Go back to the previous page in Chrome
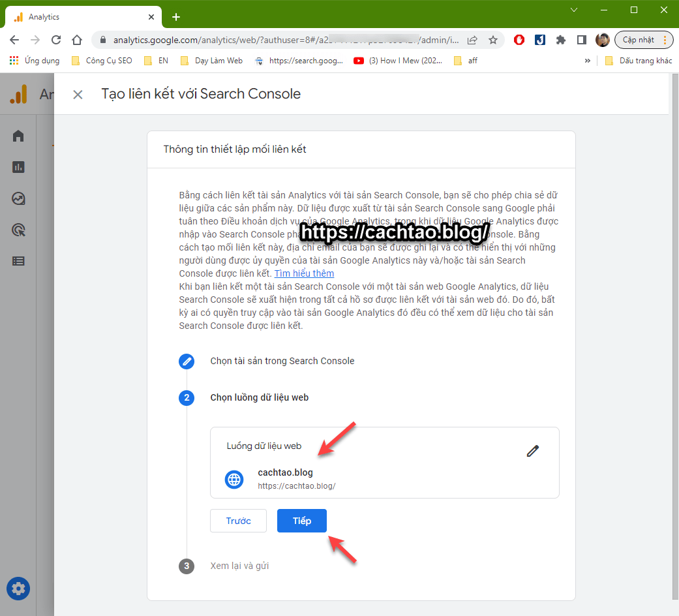 point(14,40)
